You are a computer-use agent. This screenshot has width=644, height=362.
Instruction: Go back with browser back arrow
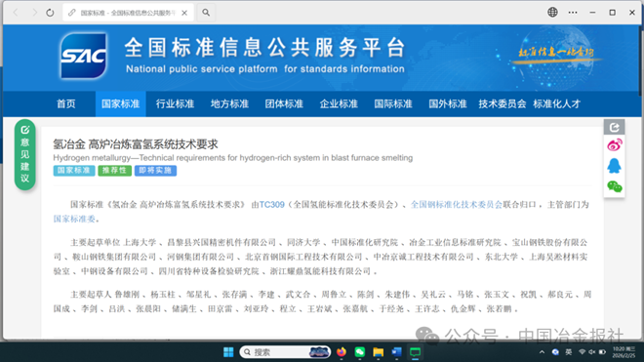16,13
